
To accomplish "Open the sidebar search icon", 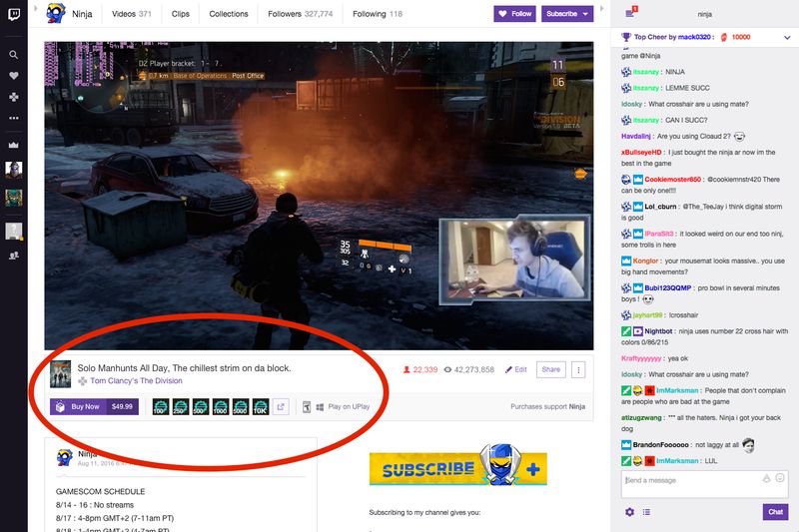I will pyautogui.click(x=14, y=55).
